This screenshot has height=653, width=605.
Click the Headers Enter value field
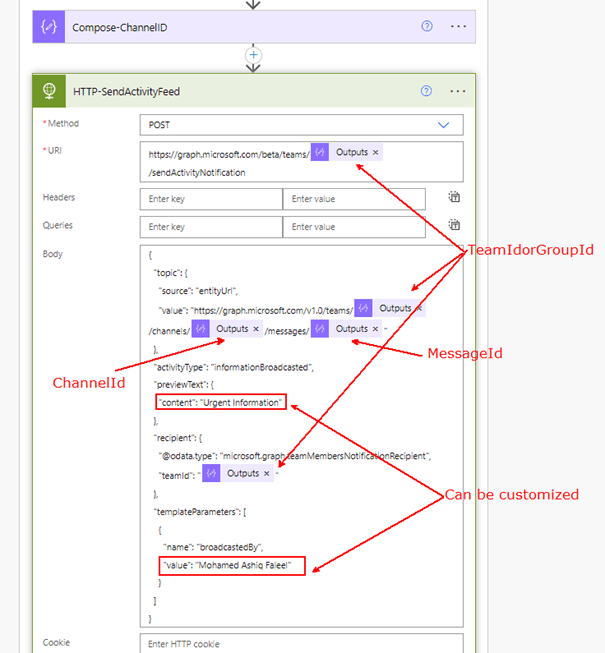[354, 199]
